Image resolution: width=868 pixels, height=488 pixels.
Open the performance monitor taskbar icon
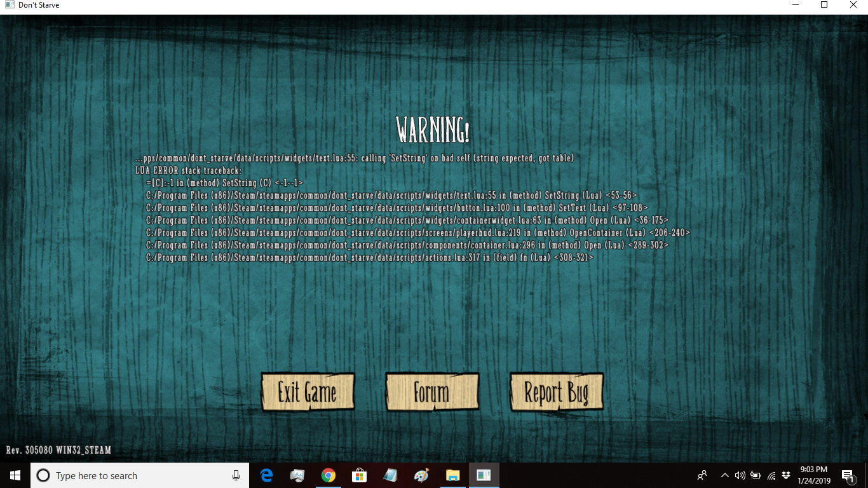coord(297,475)
